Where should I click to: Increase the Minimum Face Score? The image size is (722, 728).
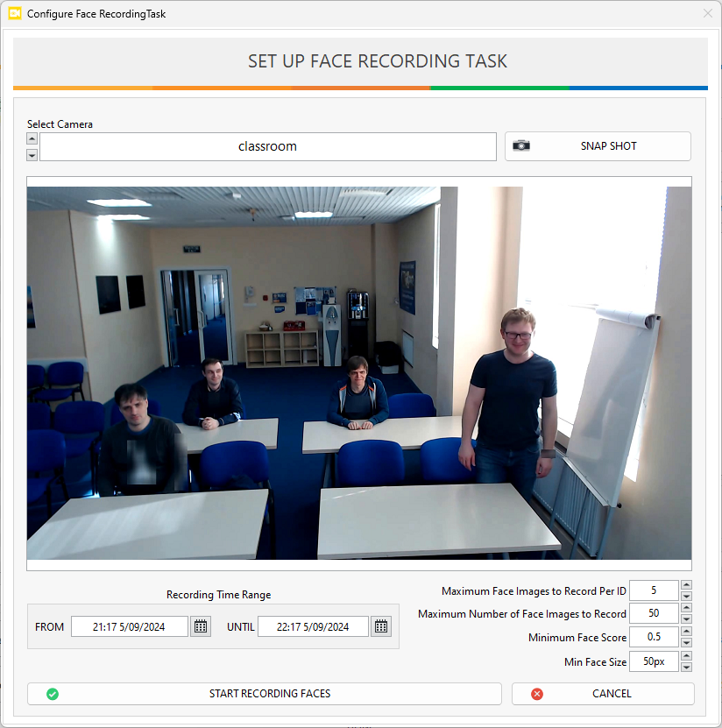click(686, 632)
